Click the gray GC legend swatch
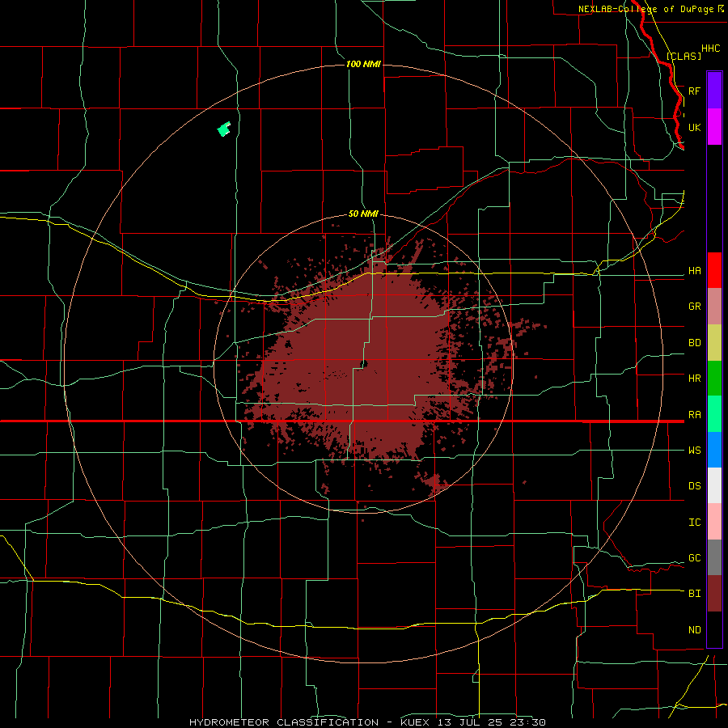Screen dimensions: 728x728 click(714, 557)
